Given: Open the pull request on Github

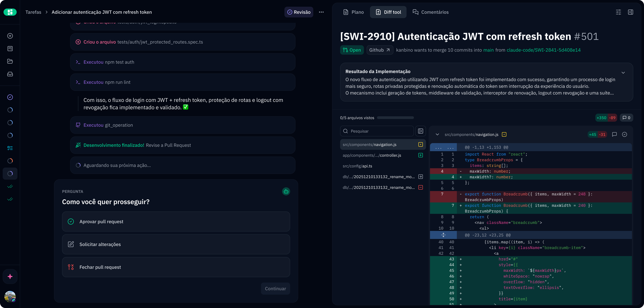Looking at the screenshot, I should click(380, 50).
